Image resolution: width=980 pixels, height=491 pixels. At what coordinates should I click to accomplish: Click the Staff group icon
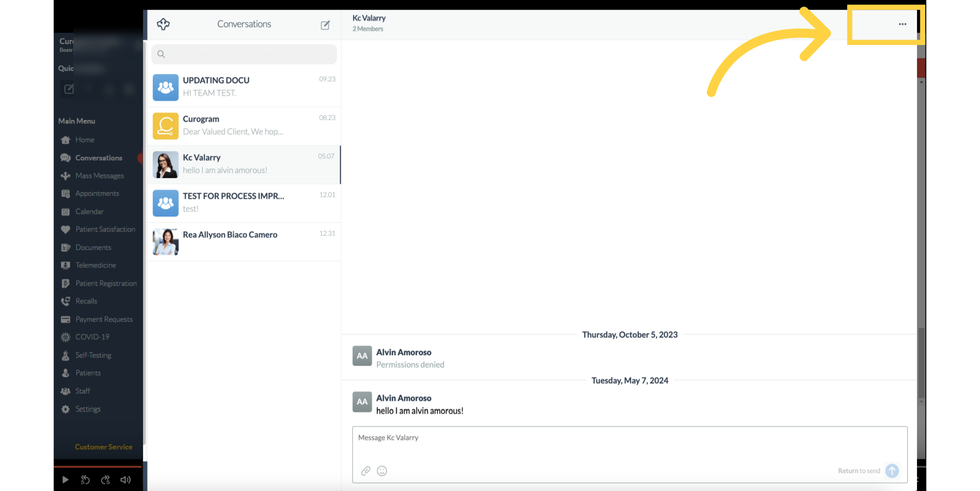pos(66,391)
